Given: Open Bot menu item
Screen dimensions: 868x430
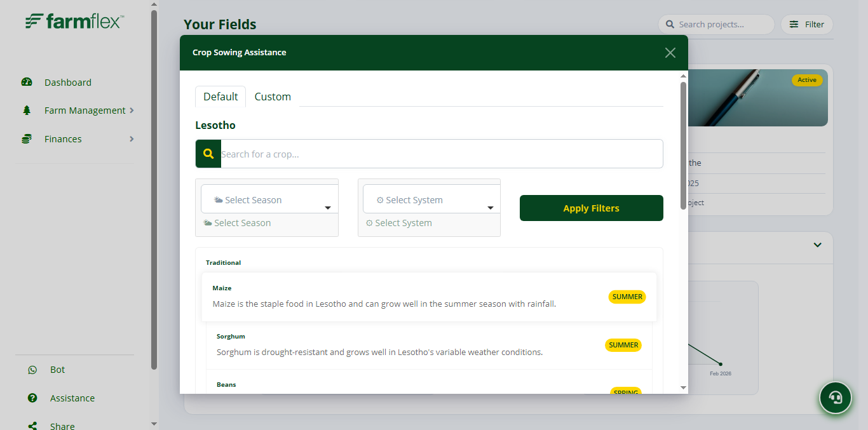Looking at the screenshot, I should tap(58, 370).
